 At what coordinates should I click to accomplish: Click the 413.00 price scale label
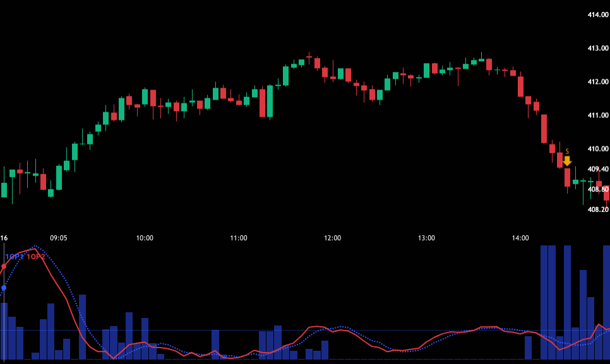[597, 48]
